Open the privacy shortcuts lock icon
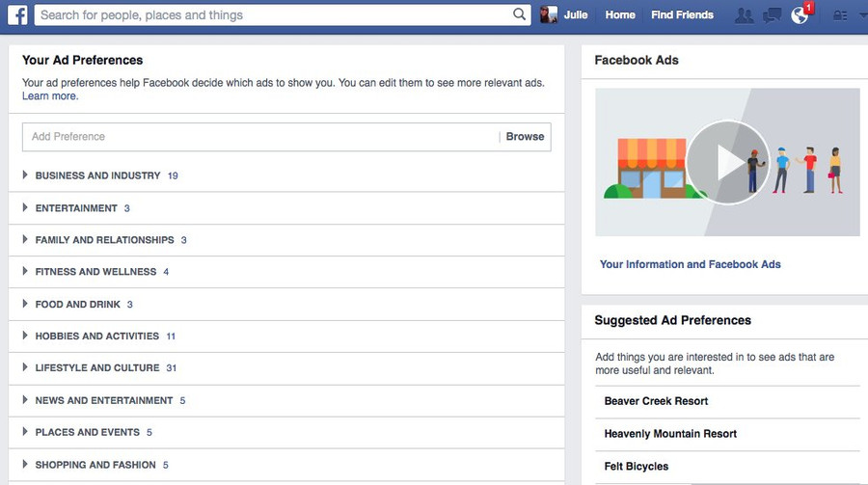 point(840,15)
